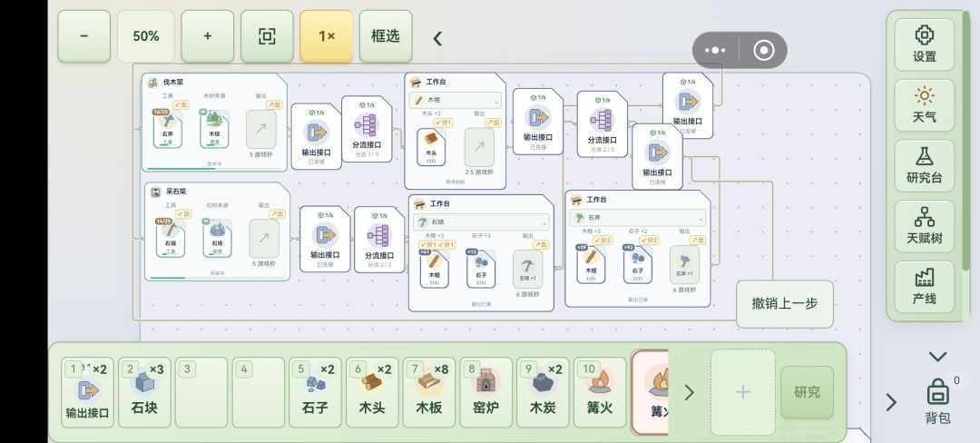Select the 窑炉 kiln item slot
Viewport: 980px width, 443px height.
point(485,392)
